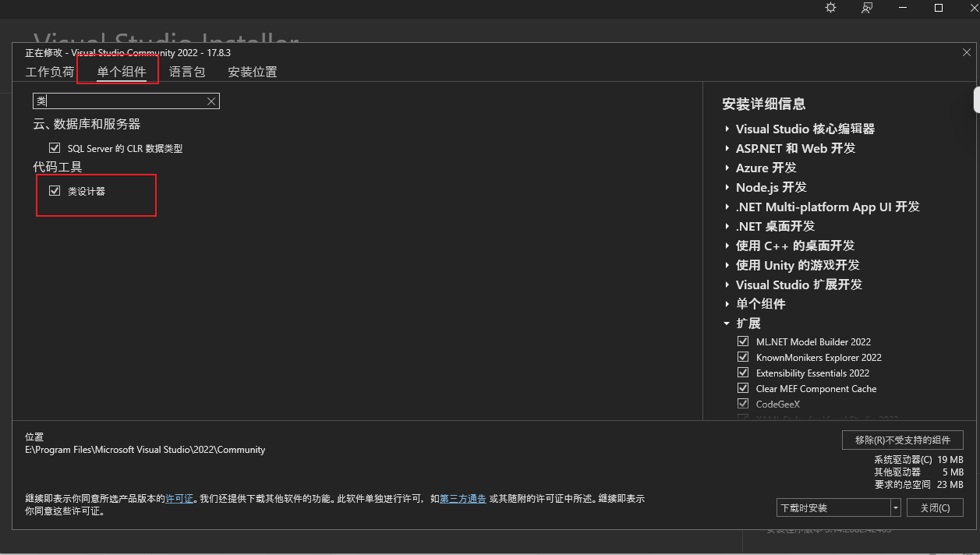Clear the component search box with X
Screen dimensions: 980x555
(x=211, y=101)
